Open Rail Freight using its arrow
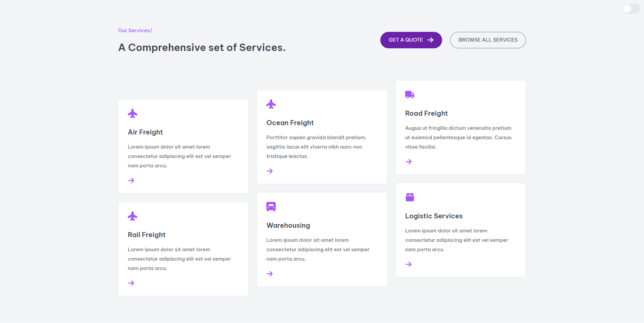This screenshot has height=323, width=644. [x=131, y=283]
